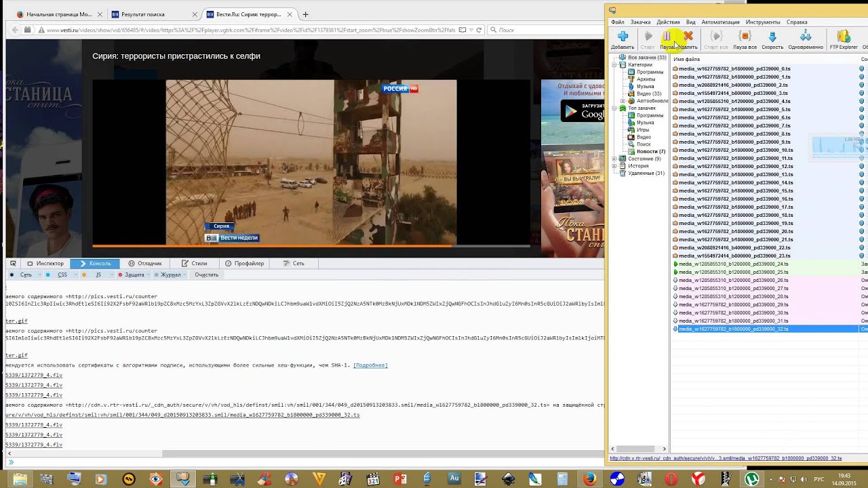Open Adobe Audition icon in taskbar
Screen dimensions: 868x488
(x=454, y=479)
